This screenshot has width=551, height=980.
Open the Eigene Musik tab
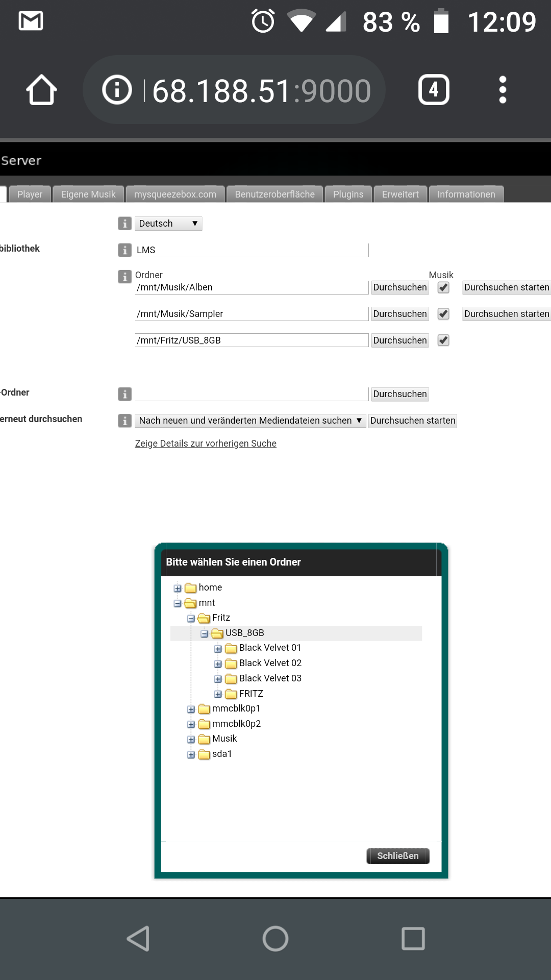[x=88, y=194]
